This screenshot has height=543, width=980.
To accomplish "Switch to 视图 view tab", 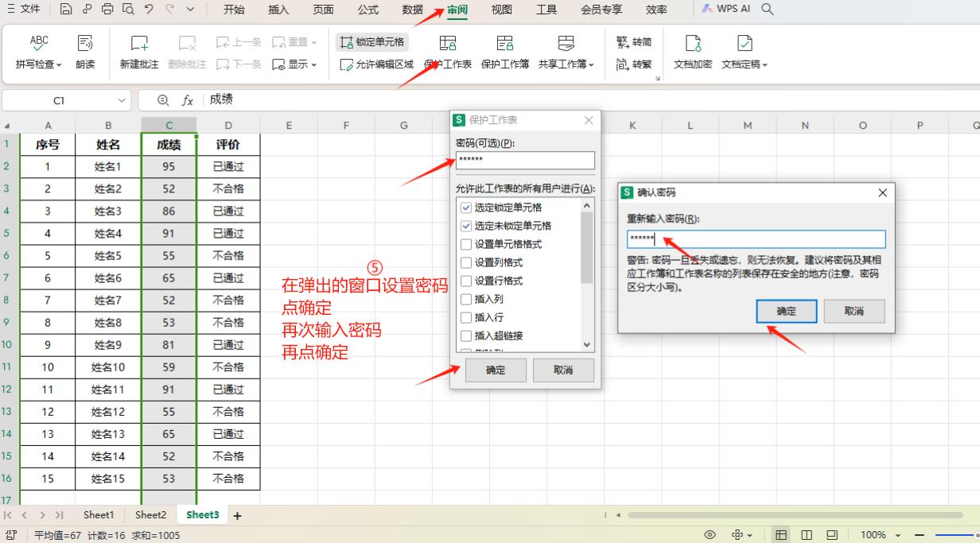I will 502,10.
